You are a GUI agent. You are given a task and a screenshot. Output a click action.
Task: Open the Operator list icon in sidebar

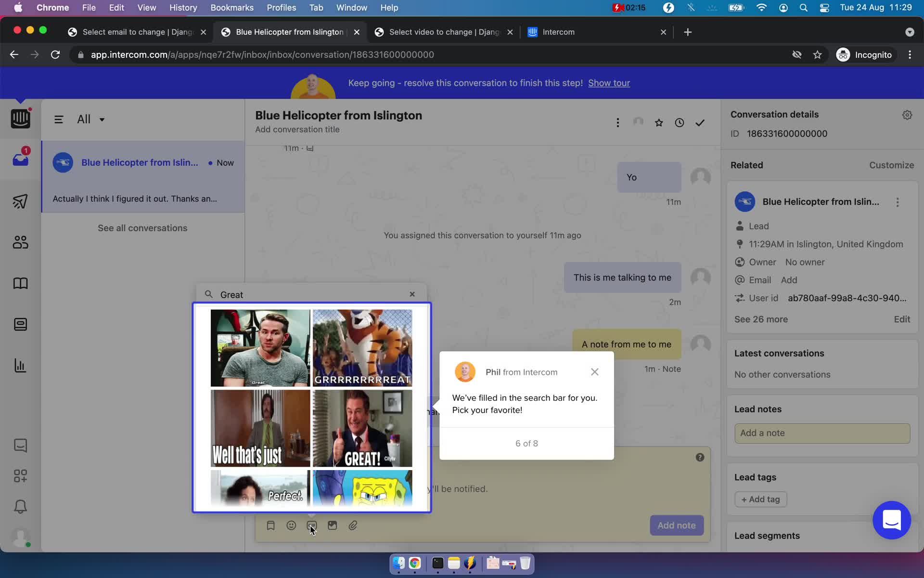coord(20,324)
